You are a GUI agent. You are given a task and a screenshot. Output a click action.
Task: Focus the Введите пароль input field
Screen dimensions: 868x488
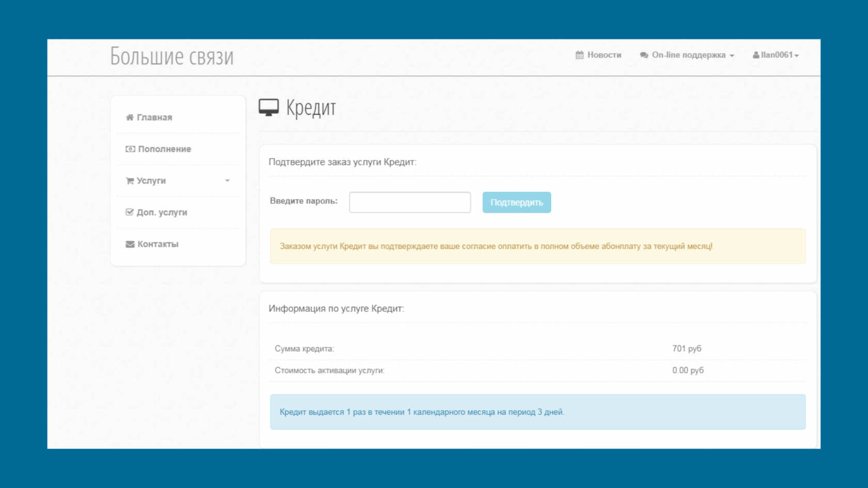410,202
